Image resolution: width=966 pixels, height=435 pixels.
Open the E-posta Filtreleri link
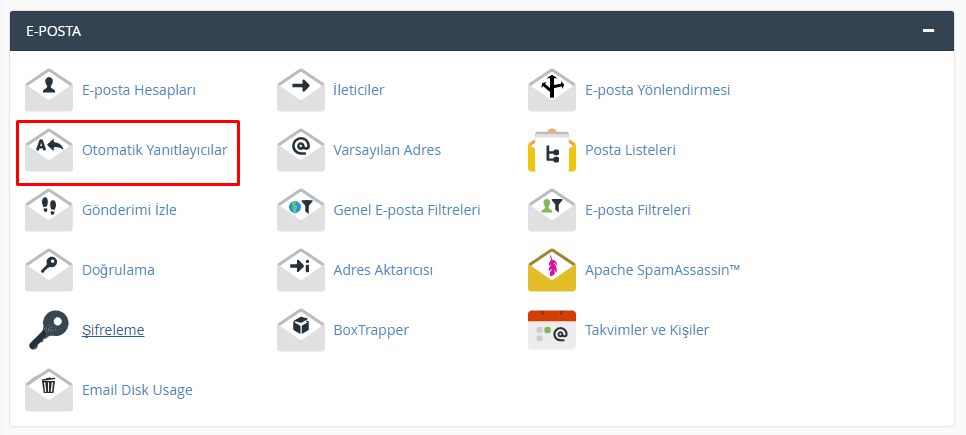pyautogui.click(x=637, y=210)
